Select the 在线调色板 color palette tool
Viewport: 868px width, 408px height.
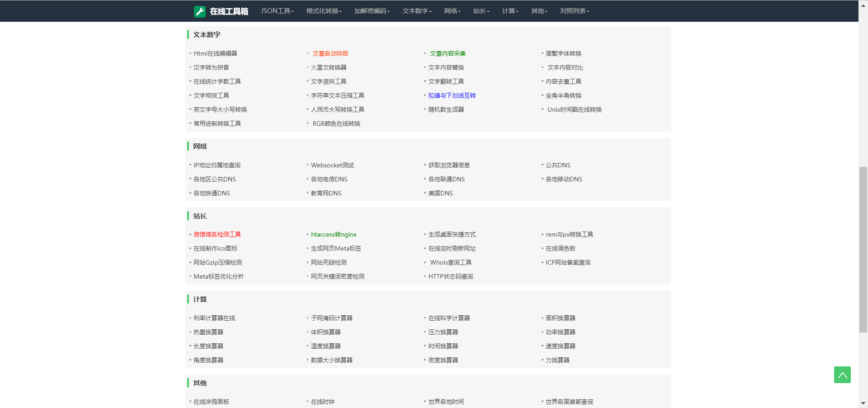[560, 248]
